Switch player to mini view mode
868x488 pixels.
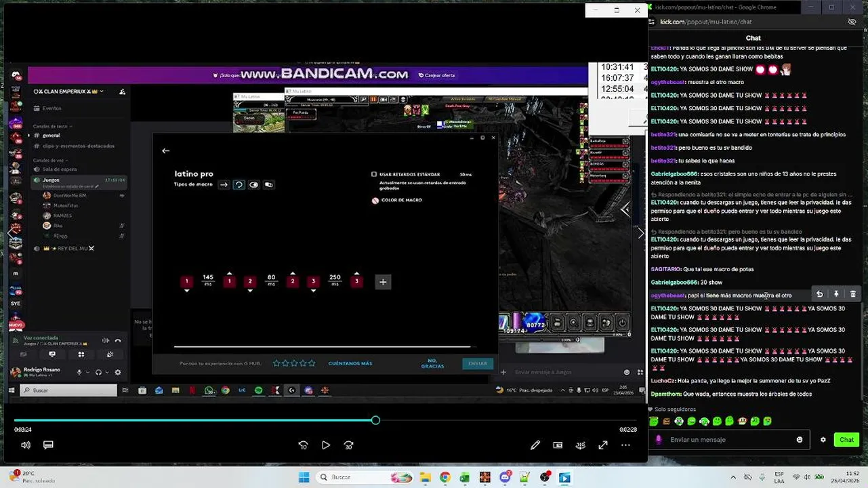pos(558,445)
